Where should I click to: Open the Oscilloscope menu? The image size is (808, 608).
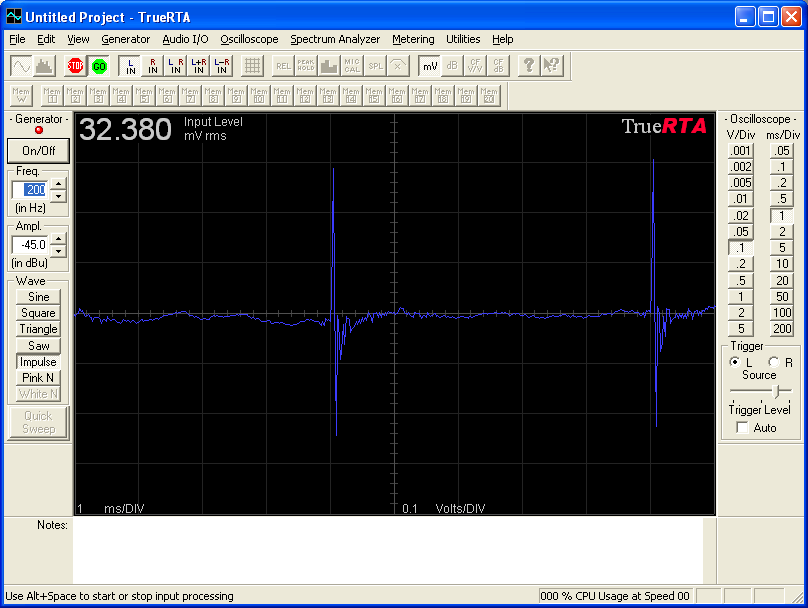point(249,39)
